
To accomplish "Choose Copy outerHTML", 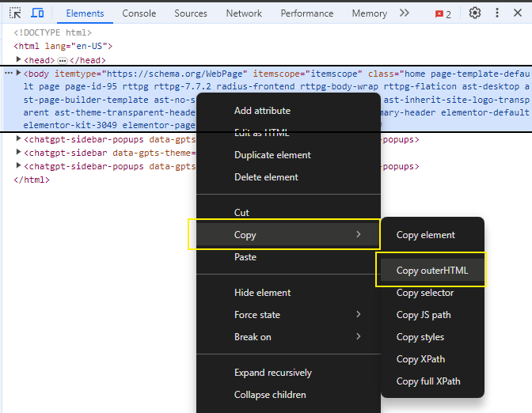I will point(432,271).
